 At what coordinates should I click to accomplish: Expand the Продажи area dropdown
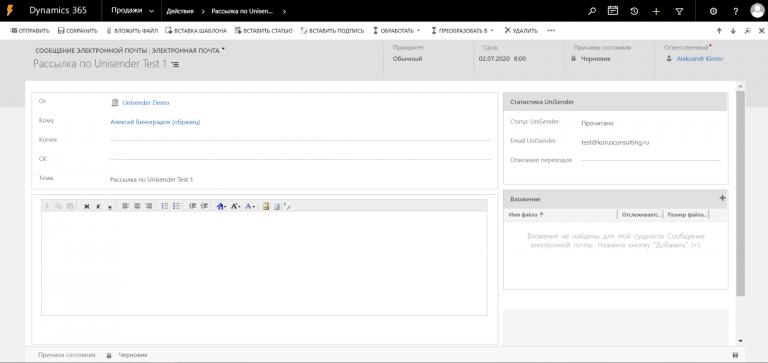coord(132,11)
